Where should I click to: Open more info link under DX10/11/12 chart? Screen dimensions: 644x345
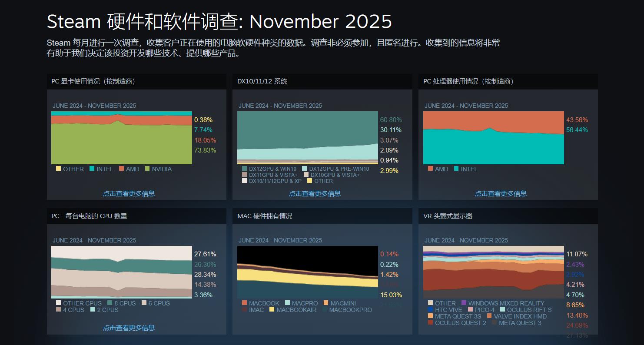point(315,193)
